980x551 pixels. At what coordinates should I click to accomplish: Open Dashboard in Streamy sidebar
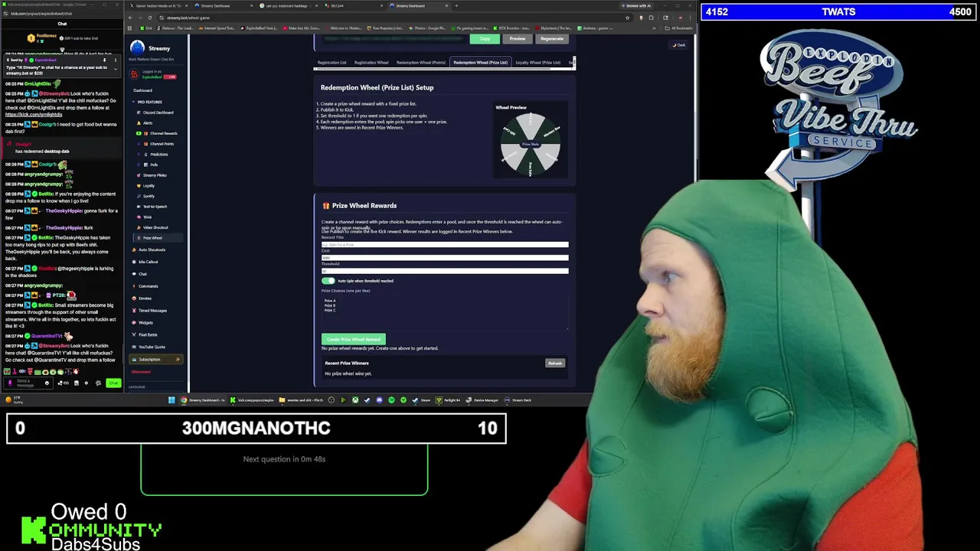[x=142, y=90]
